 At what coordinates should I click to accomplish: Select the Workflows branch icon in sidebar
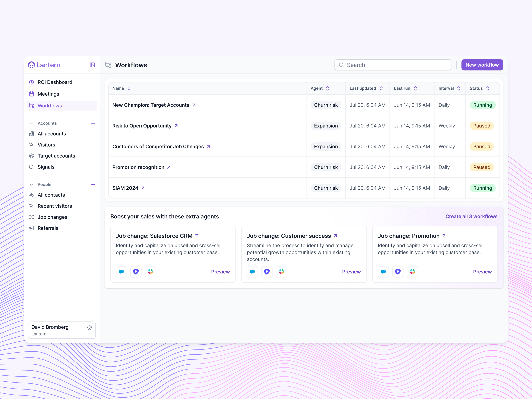(32, 106)
